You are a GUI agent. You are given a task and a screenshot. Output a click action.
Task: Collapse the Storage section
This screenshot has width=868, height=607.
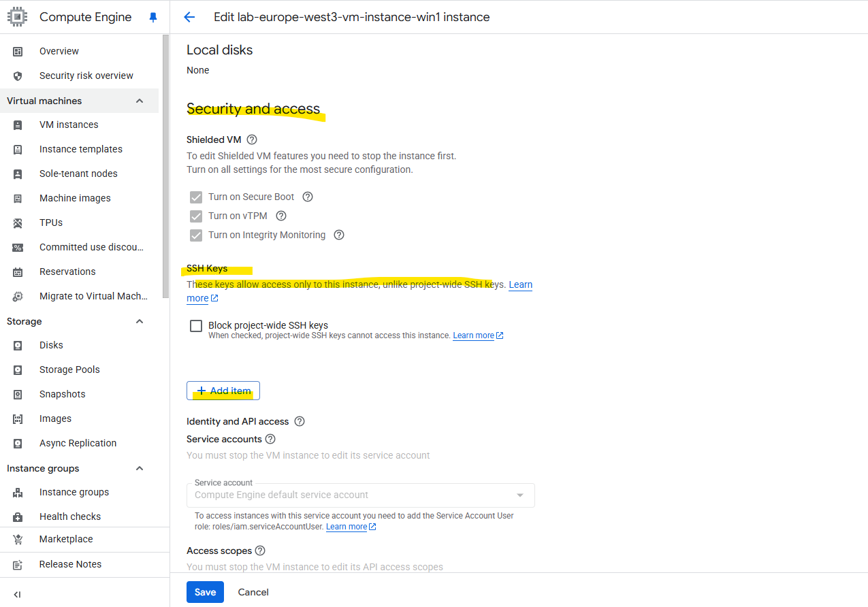click(x=140, y=321)
